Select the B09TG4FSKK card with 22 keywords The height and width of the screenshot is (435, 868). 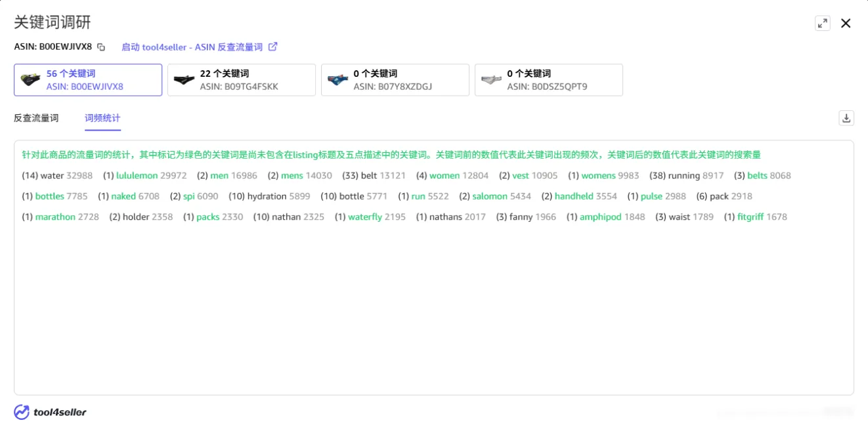[242, 80]
